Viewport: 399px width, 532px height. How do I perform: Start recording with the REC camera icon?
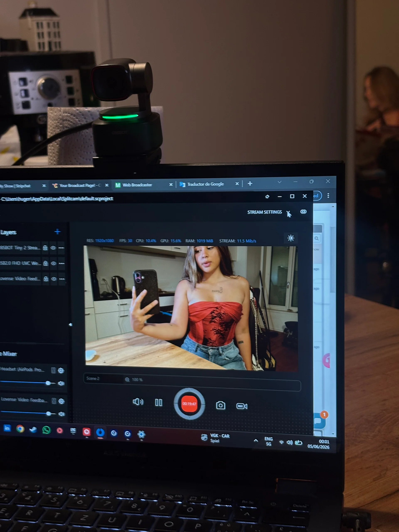click(x=242, y=406)
